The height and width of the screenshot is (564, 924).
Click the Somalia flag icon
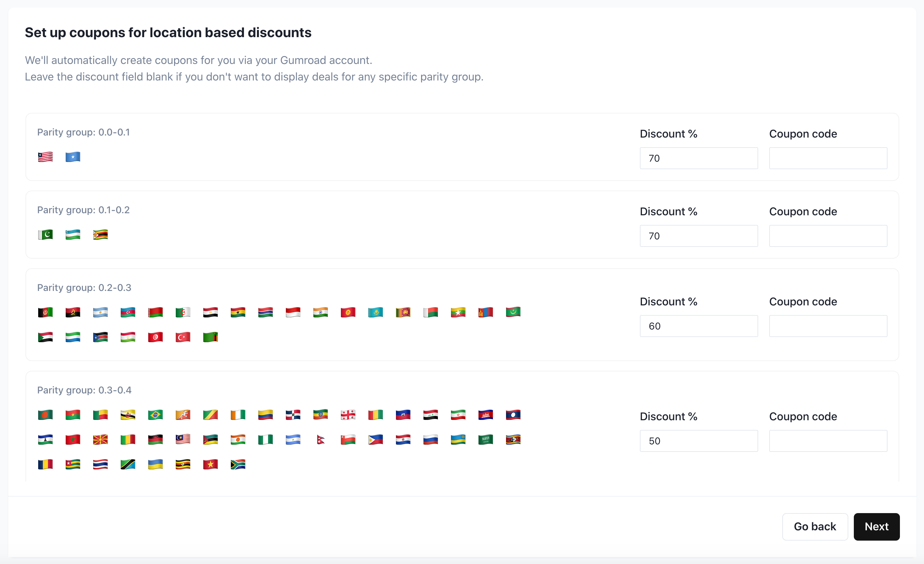pyautogui.click(x=73, y=157)
